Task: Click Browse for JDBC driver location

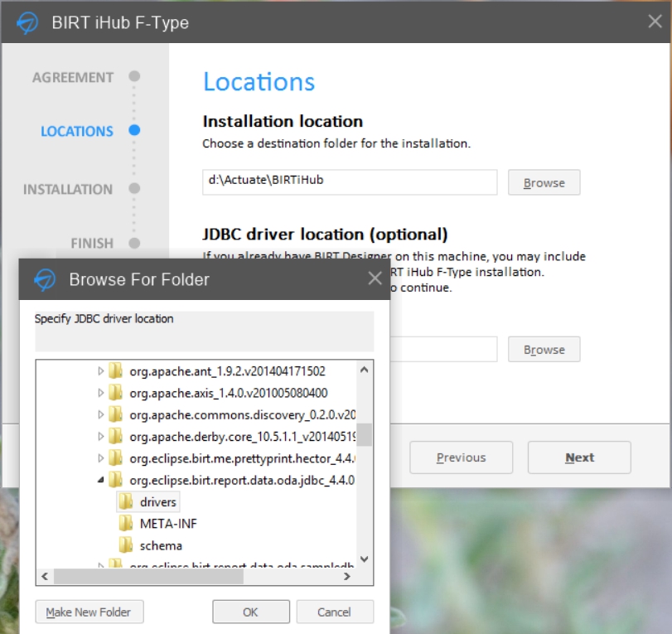Action: tap(544, 350)
